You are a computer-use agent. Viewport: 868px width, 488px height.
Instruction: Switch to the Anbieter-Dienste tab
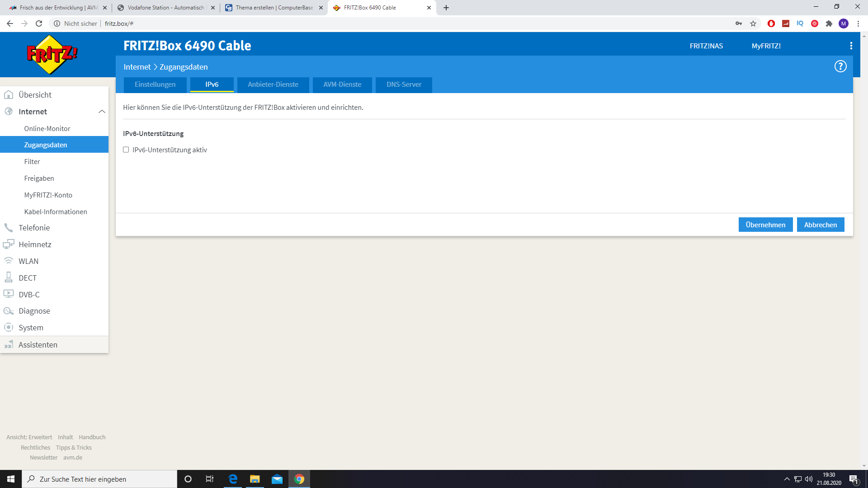pyautogui.click(x=273, y=84)
